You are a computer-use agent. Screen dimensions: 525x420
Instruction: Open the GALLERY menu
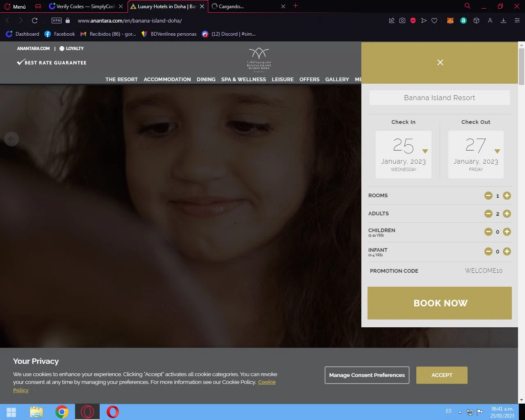tap(337, 80)
